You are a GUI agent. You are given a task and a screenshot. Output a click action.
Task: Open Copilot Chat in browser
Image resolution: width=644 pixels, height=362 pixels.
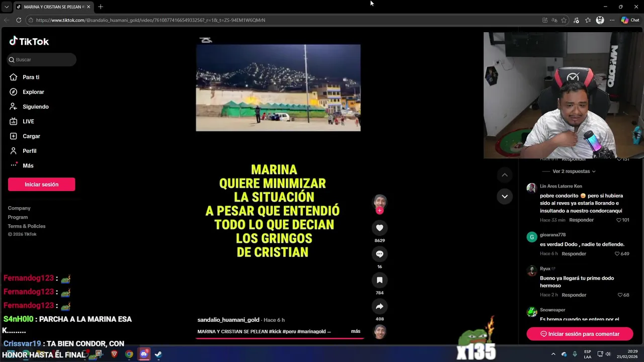(630, 20)
